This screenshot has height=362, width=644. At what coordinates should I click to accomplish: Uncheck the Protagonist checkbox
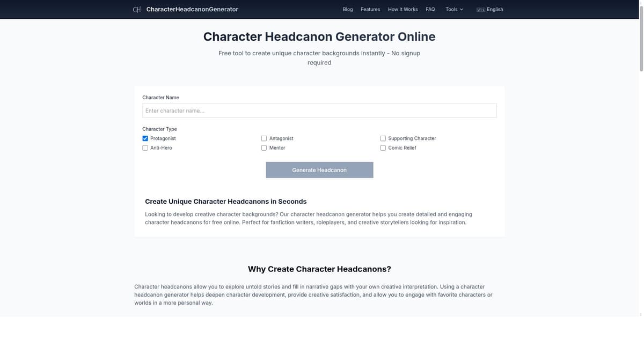(145, 138)
